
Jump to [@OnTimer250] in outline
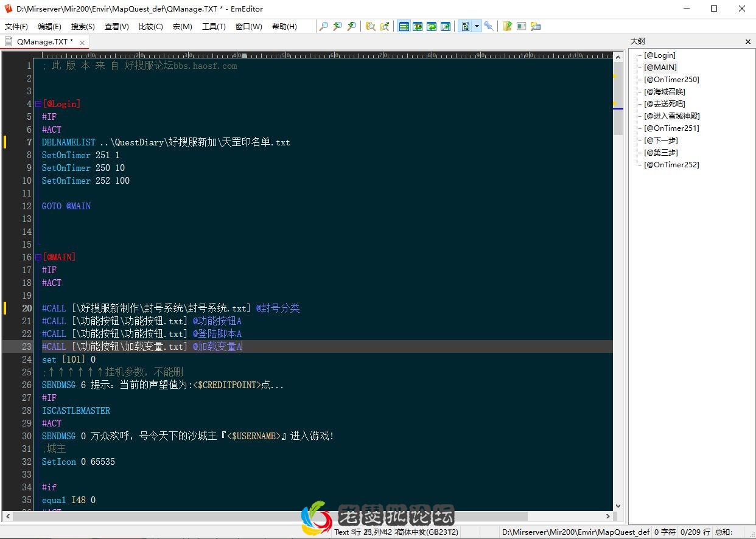671,80
